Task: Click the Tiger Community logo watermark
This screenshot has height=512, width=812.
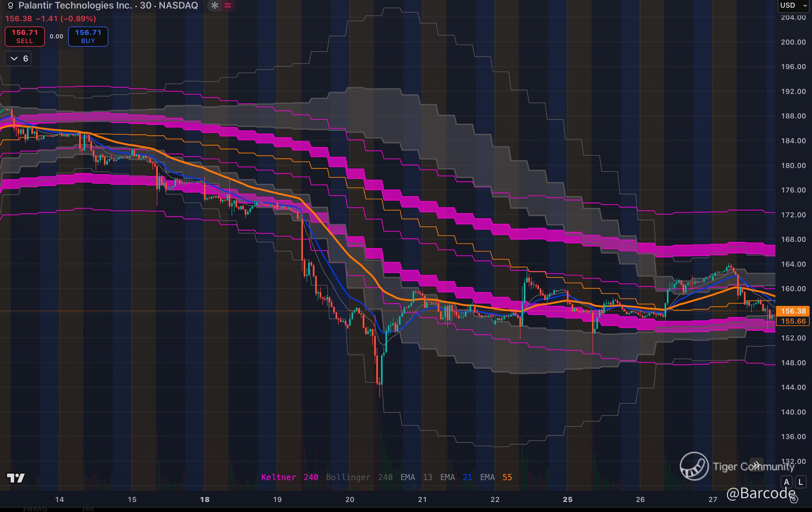Action: [694, 466]
